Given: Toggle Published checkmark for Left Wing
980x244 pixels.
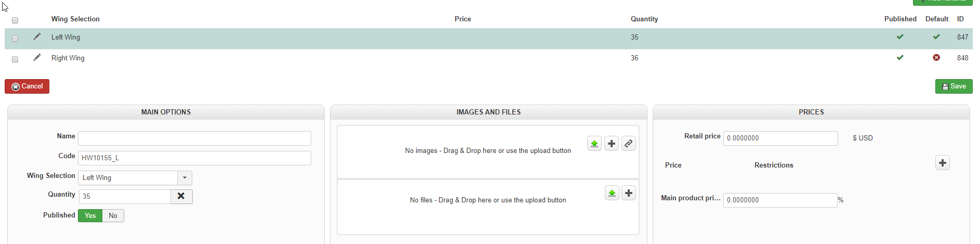Looking at the screenshot, I should pyautogui.click(x=900, y=37).
